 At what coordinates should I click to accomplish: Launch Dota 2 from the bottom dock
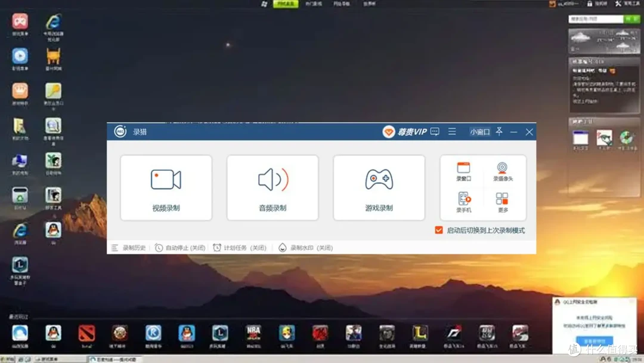[86, 333]
